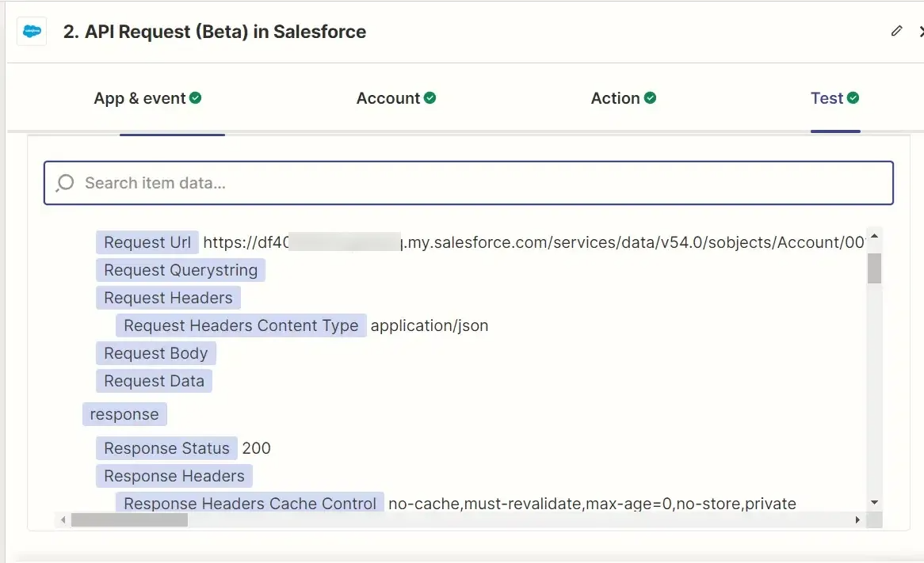The image size is (924, 563).
Task: Select Response Headers Cache Control label
Action: pyautogui.click(x=250, y=504)
